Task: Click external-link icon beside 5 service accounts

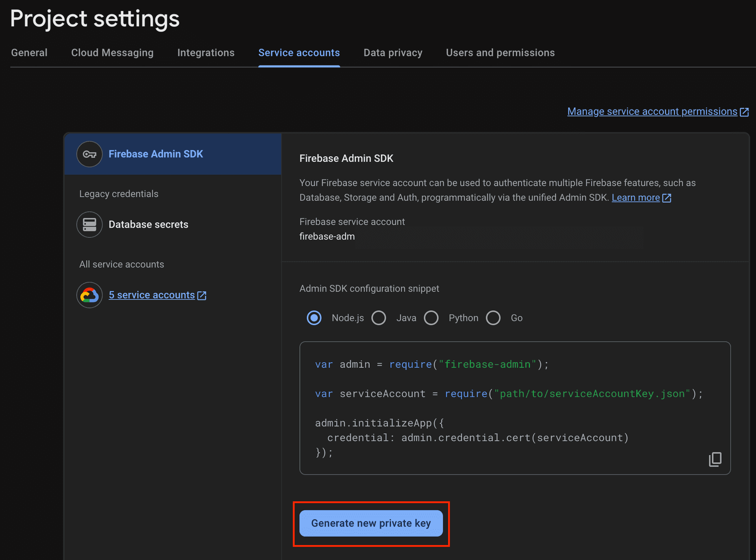Action: point(202,295)
